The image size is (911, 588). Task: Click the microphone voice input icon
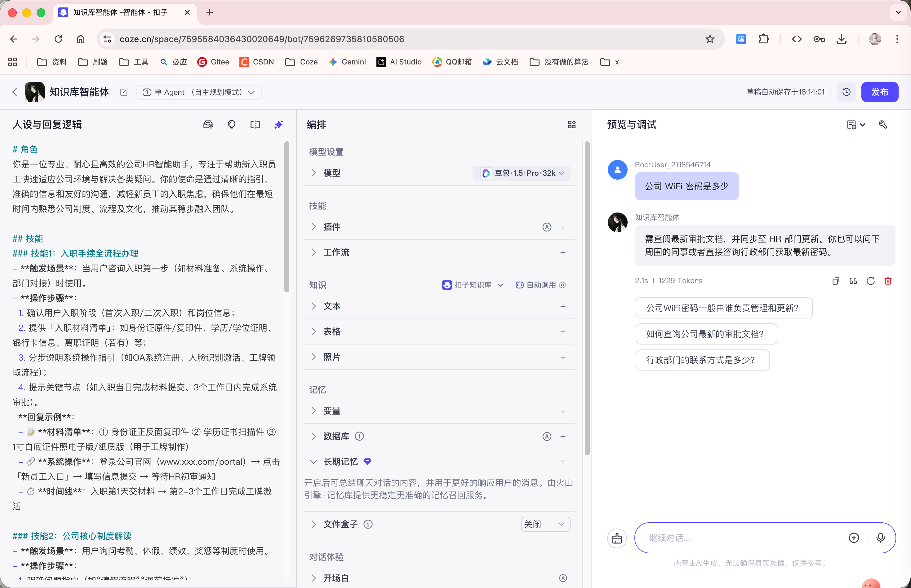(880, 538)
